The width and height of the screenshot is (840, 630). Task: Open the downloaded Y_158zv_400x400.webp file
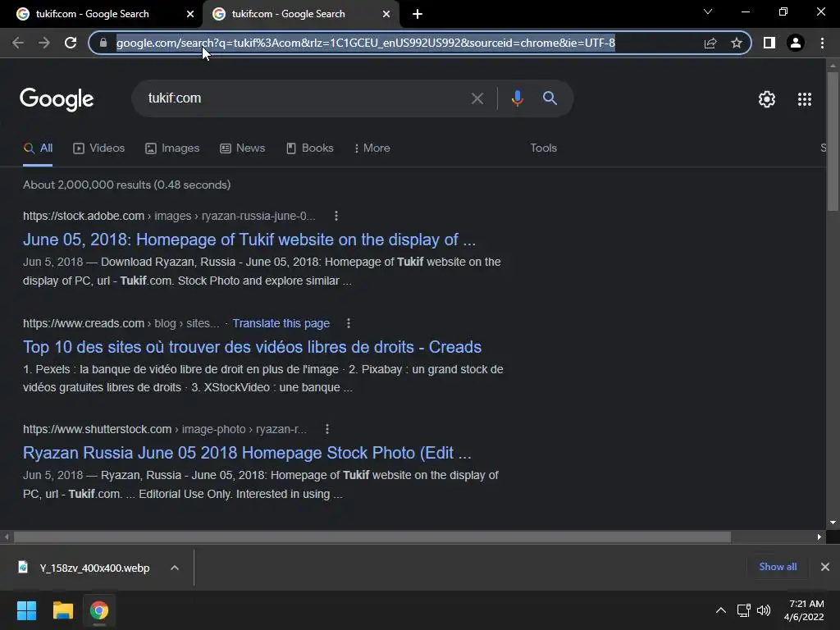tap(84, 568)
